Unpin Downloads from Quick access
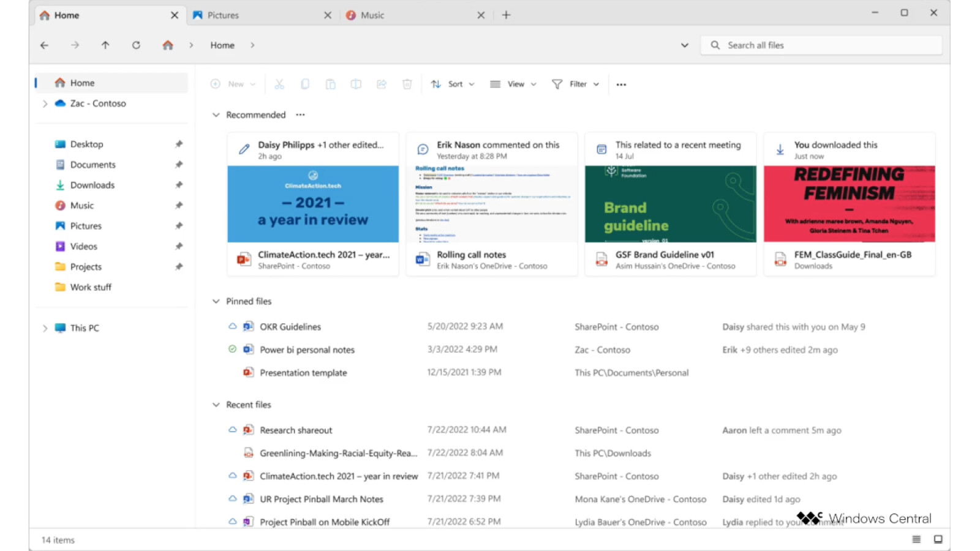980x551 pixels. tap(179, 185)
